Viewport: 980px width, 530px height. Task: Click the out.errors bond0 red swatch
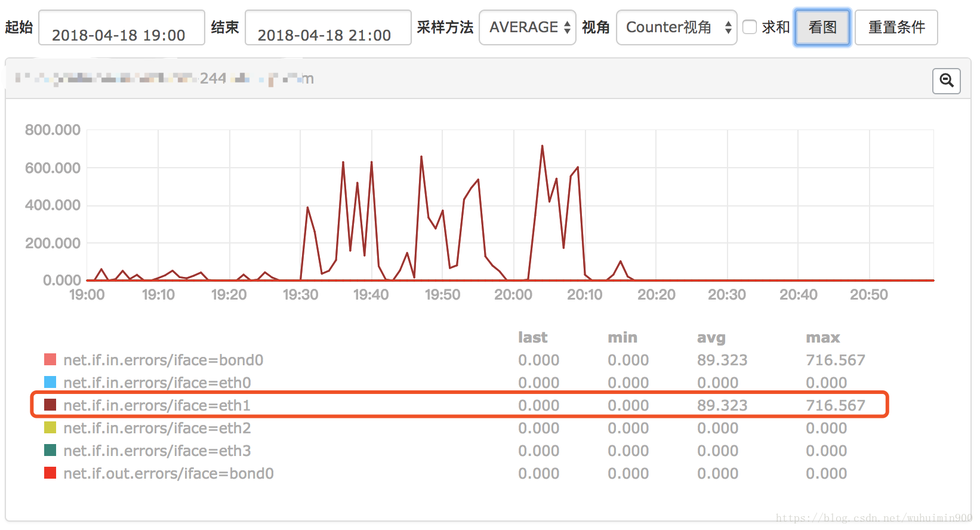pos(50,473)
